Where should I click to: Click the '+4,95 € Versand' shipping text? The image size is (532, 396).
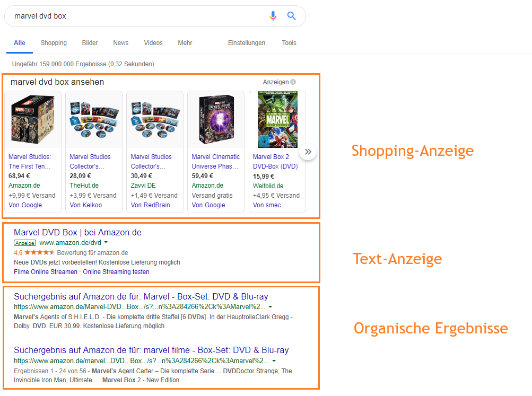276,196
